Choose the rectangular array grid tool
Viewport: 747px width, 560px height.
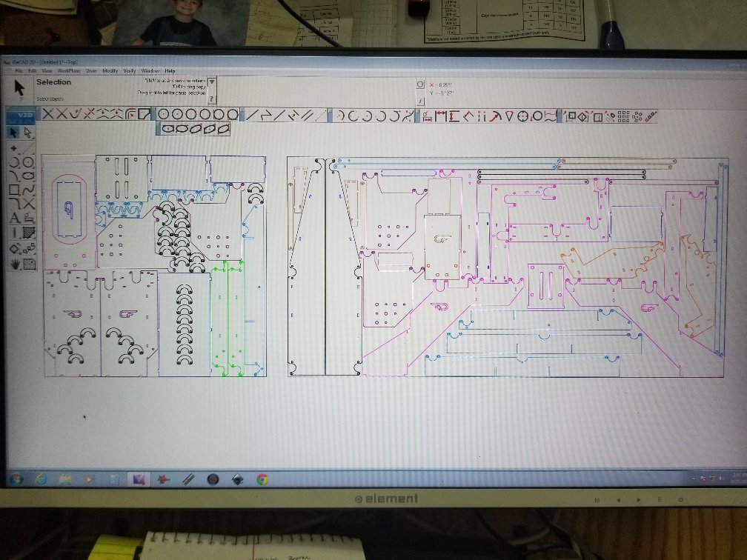(x=624, y=116)
